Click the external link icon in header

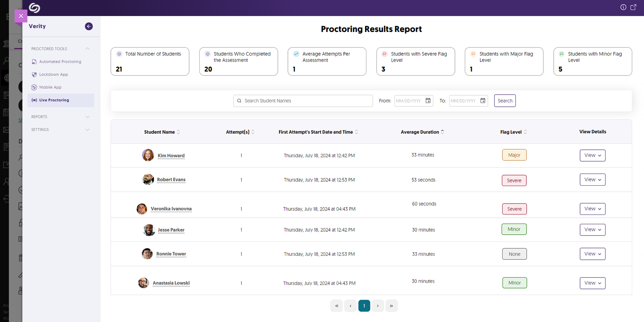point(634,7)
